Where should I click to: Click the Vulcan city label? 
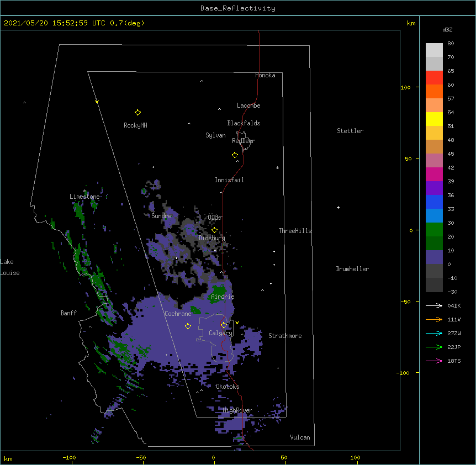click(300, 437)
